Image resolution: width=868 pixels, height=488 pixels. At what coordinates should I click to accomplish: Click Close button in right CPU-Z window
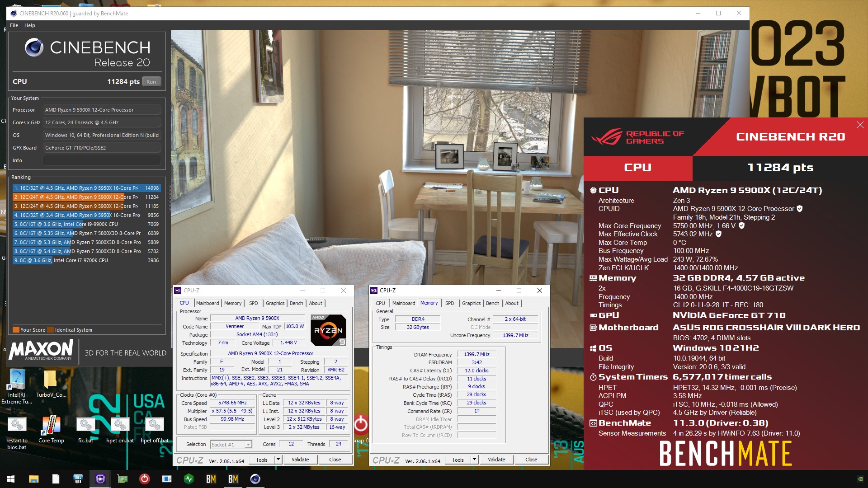click(x=531, y=460)
